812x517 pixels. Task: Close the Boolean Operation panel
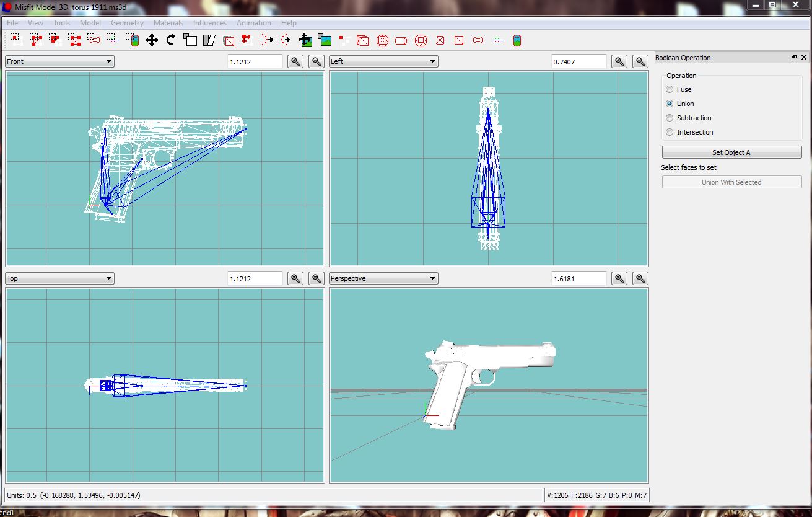[x=804, y=58]
